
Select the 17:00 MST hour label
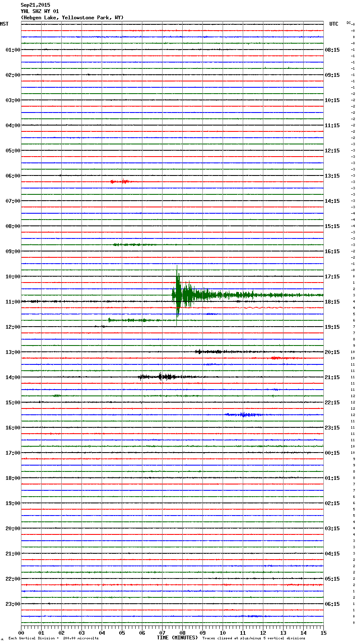click(x=13, y=453)
